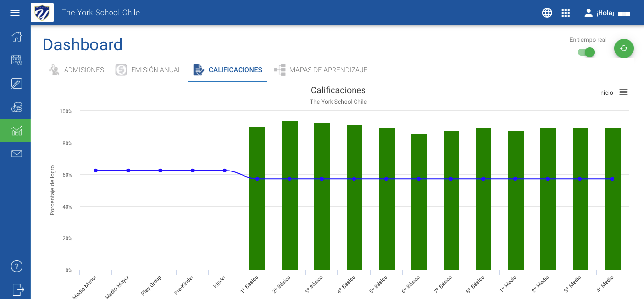Click the help question mark icon
This screenshot has width=644, height=299.
point(17,267)
